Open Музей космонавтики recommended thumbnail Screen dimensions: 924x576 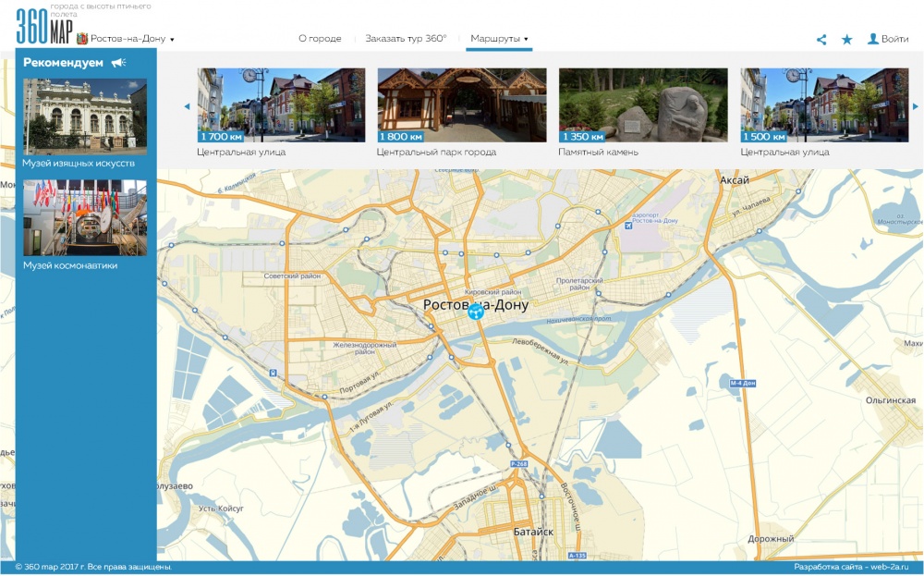(85, 218)
